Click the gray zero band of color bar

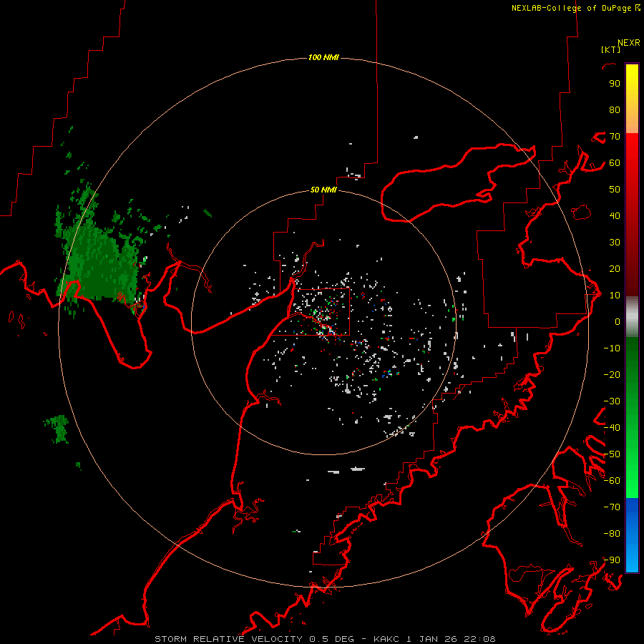click(632, 317)
